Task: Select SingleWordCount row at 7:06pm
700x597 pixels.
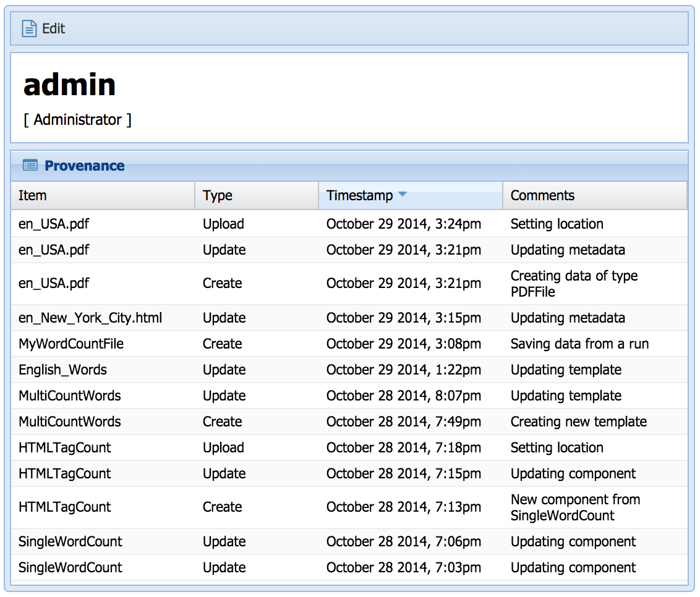Action: [70, 541]
